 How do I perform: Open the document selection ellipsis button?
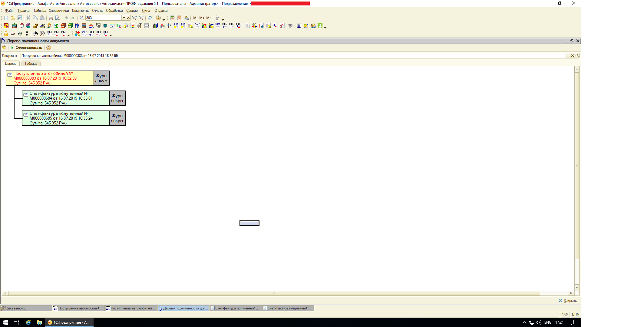coord(568,56)
